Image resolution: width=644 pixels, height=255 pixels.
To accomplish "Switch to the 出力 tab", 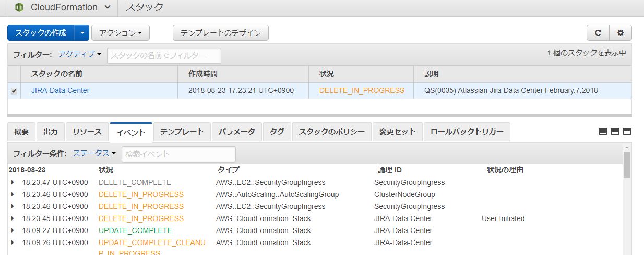I will click(x=51, y=132).
